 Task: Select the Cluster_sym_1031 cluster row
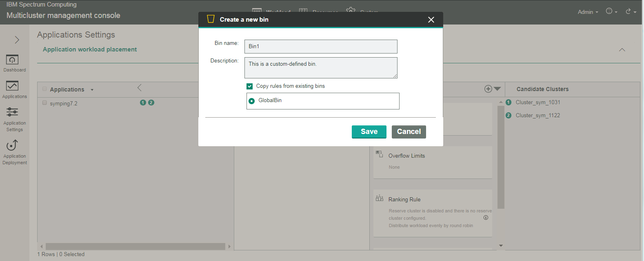point(538,103)
